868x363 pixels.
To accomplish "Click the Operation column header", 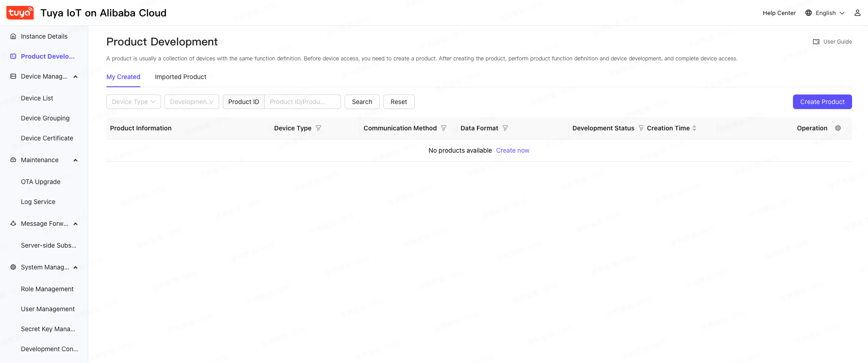I will click(x=812, y=128).
